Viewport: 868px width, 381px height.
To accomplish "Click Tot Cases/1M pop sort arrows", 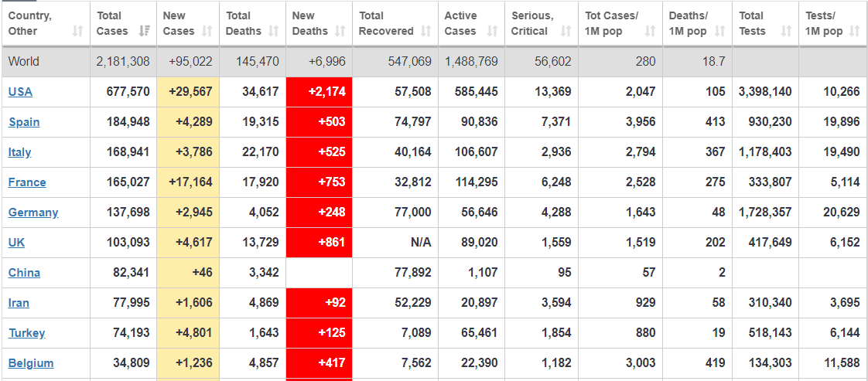I will [x=650, y=32].
